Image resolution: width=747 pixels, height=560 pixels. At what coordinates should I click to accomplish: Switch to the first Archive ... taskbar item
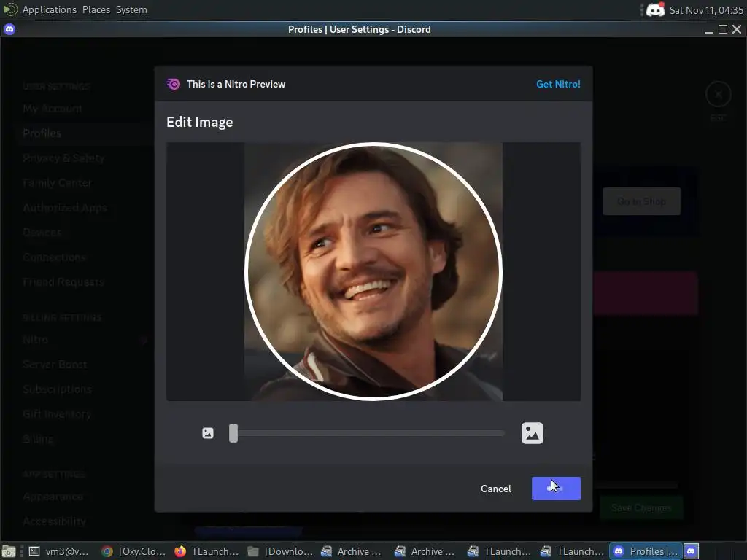(x=352, y=551)
